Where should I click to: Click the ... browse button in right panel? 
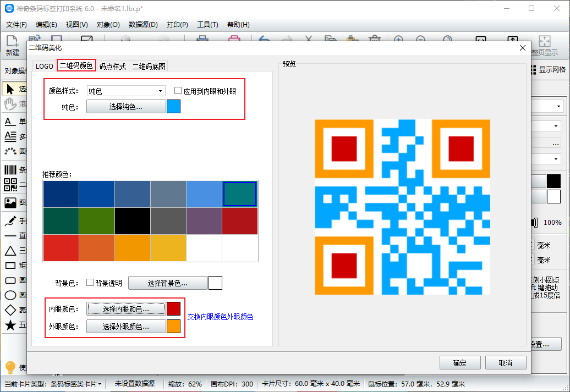556,143
